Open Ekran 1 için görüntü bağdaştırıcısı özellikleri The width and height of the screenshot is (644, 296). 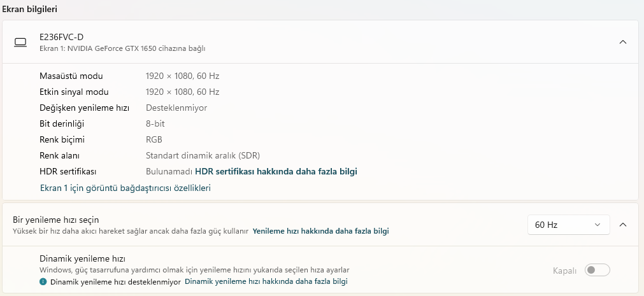click(125, 188)
